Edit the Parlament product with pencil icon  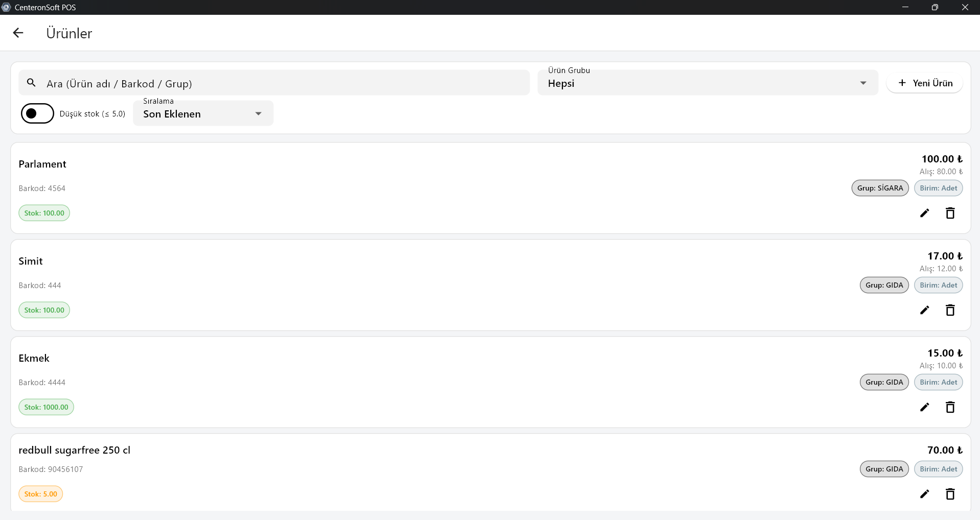click(924, 213)
